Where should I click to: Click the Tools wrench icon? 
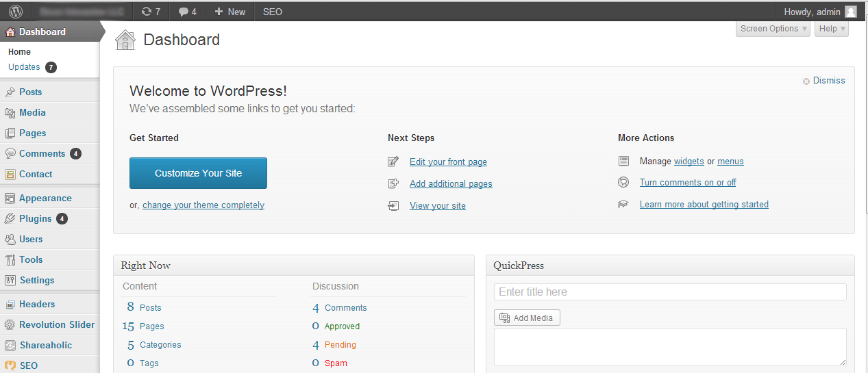[x=10, y=259]
